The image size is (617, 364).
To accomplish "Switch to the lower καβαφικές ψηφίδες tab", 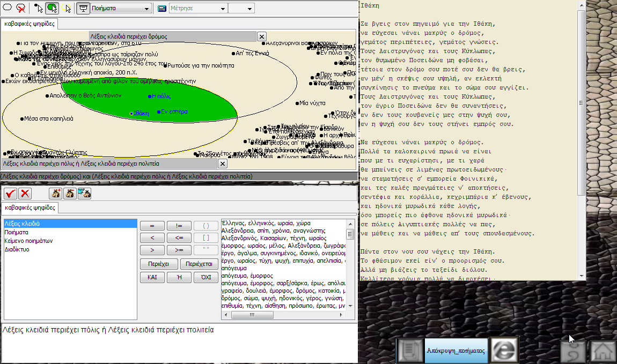I will [30, 207].
